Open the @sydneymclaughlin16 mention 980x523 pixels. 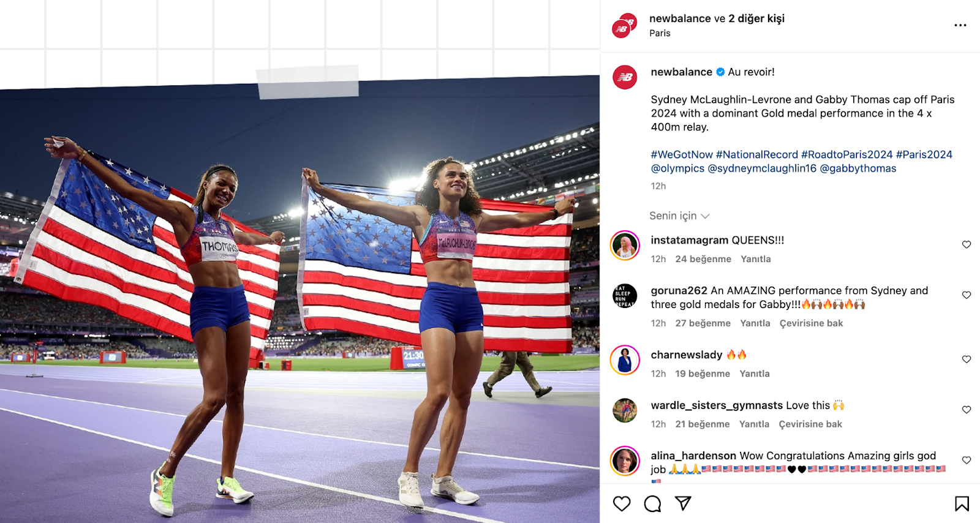point(762,168)
